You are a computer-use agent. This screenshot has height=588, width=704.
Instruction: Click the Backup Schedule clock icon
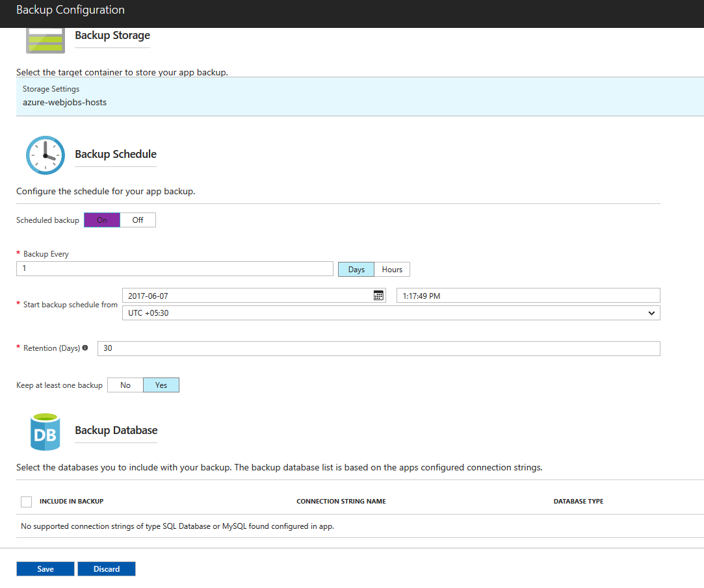(45, 155)
